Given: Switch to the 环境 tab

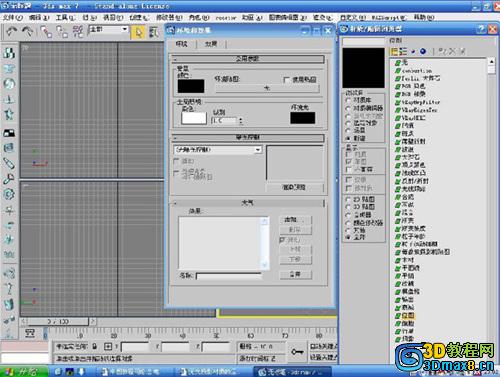Looking at the screenshot, I should [182, 44].
